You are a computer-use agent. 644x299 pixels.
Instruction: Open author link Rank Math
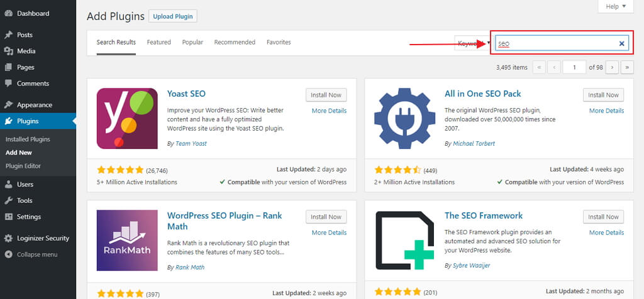(190, 268)
